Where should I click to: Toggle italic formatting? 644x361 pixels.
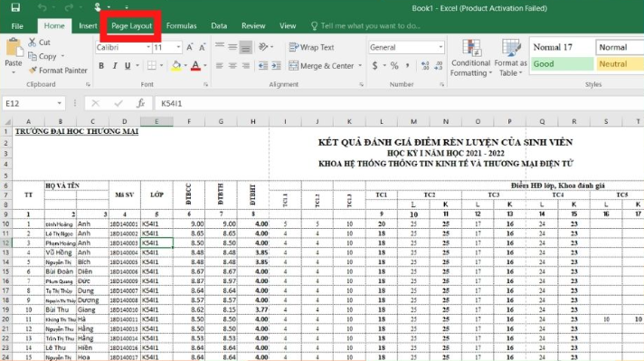tap(115, 65)
